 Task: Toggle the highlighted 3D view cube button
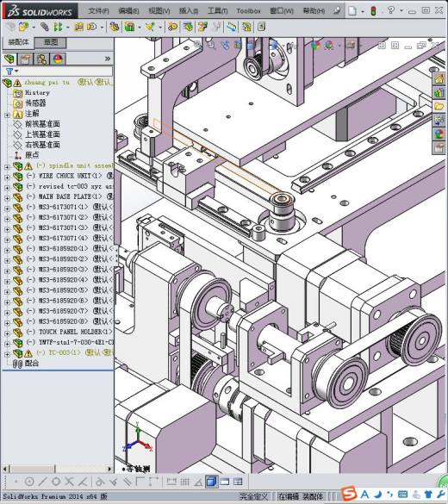click(x=211, y=482)
